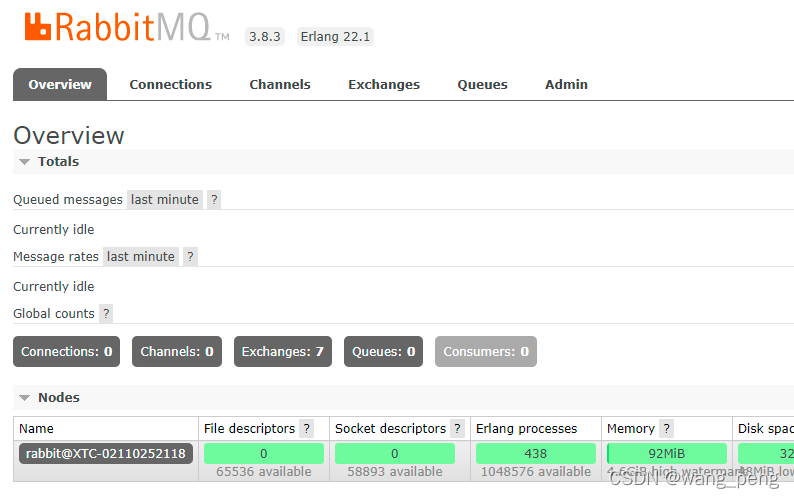Switch to the Connections tab

click(171, 85)
